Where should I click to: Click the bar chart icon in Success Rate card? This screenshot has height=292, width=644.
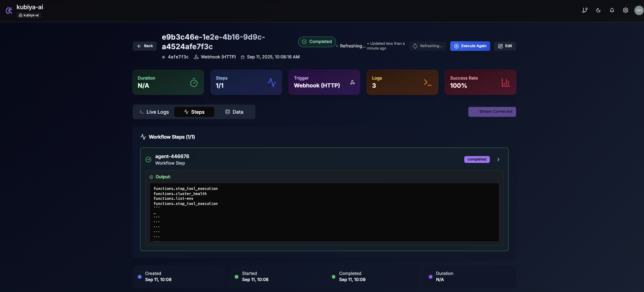[x=506, y=82]
